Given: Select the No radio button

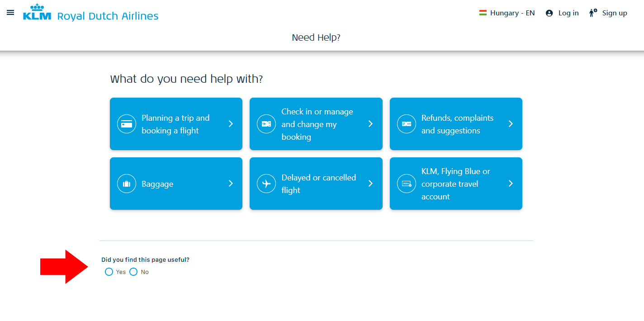Looking at the screenshot, I should coord(133,272).
